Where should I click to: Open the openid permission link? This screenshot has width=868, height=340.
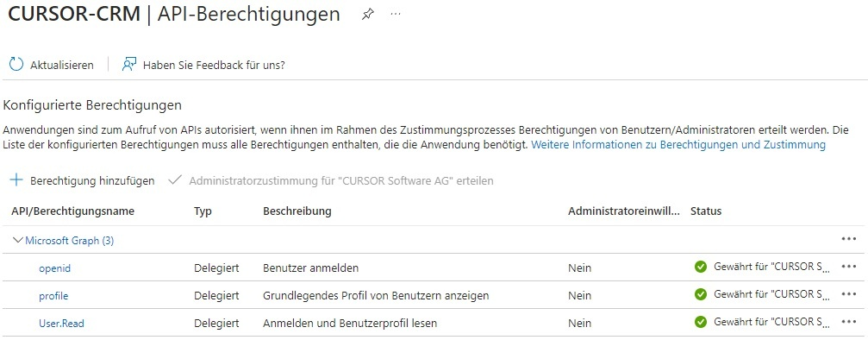coord(55,268)
